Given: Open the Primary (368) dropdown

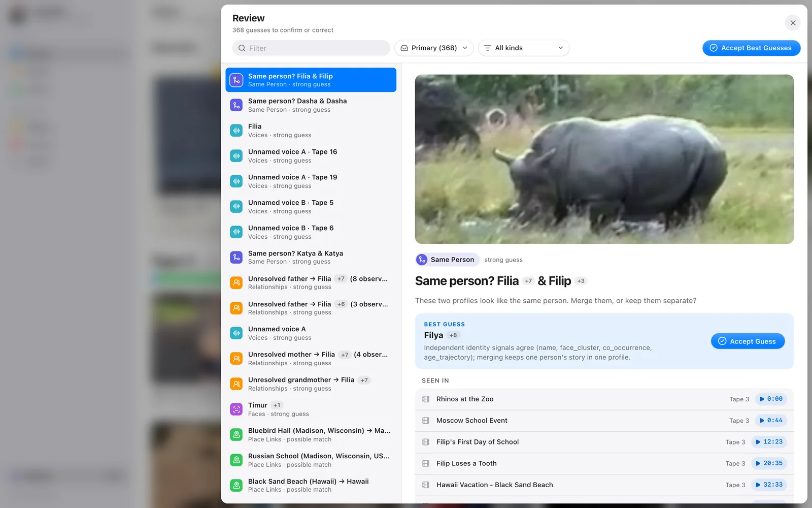Looking at the screenshot, I should pos(434,48).
